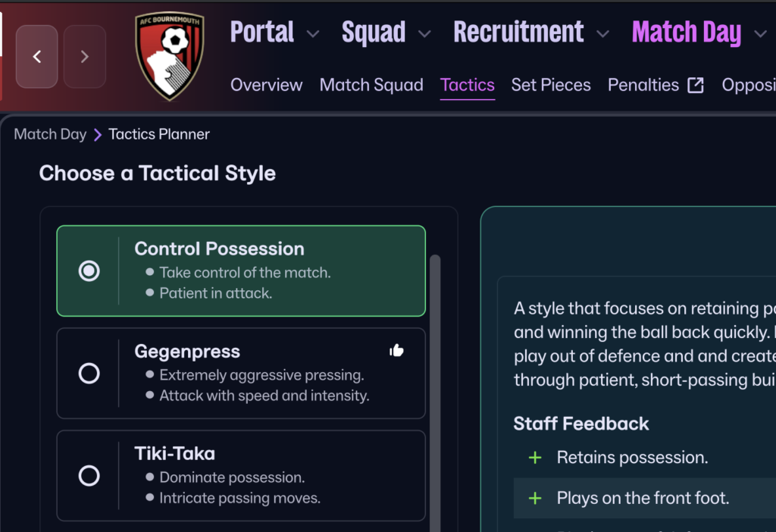
Task: Click the external link icon beside Penalties
Action: pos(695,85)
